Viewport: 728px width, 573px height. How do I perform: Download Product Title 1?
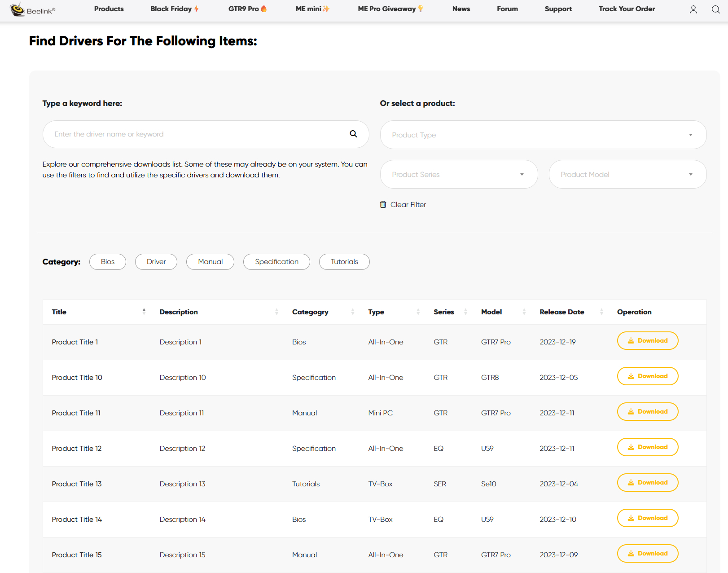[647, 341]
